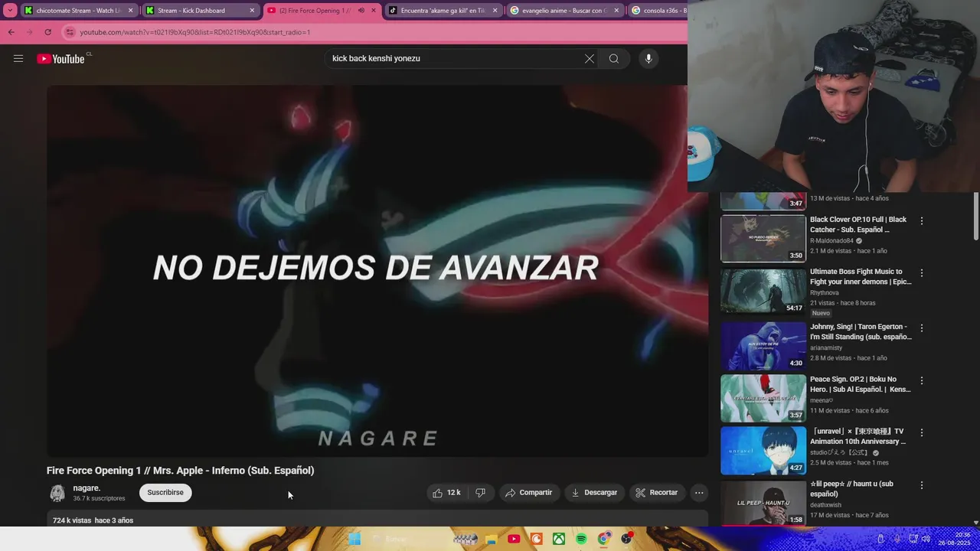The width and height of the screenshot is (980, 551).
Task: Click the Compartir share button
Action: (x=528, y=493)
